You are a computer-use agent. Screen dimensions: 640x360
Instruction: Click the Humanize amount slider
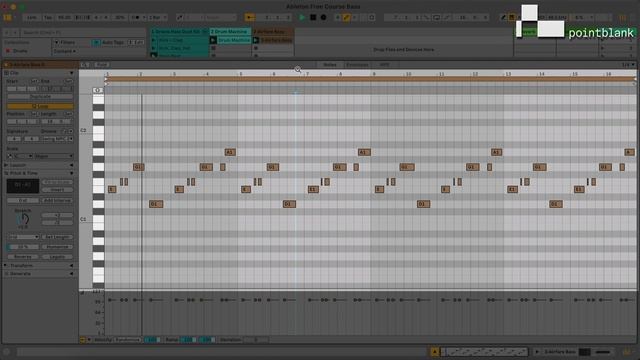(x=23, y=247)
